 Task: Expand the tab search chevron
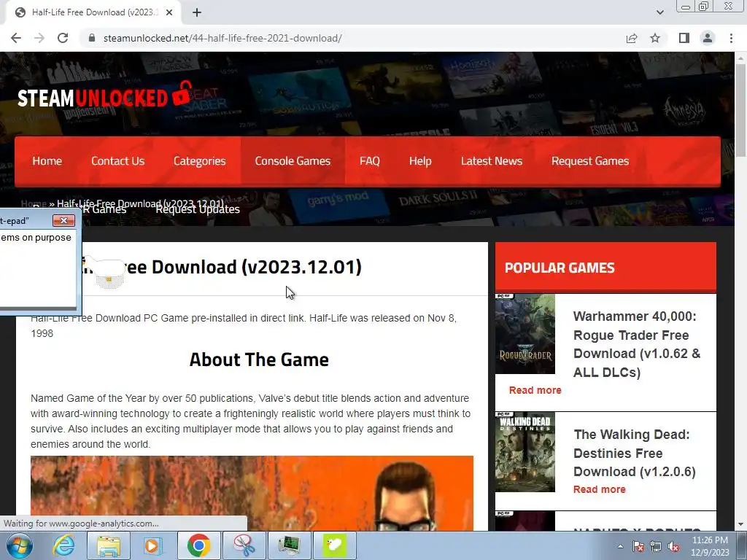tap(659, 12)
